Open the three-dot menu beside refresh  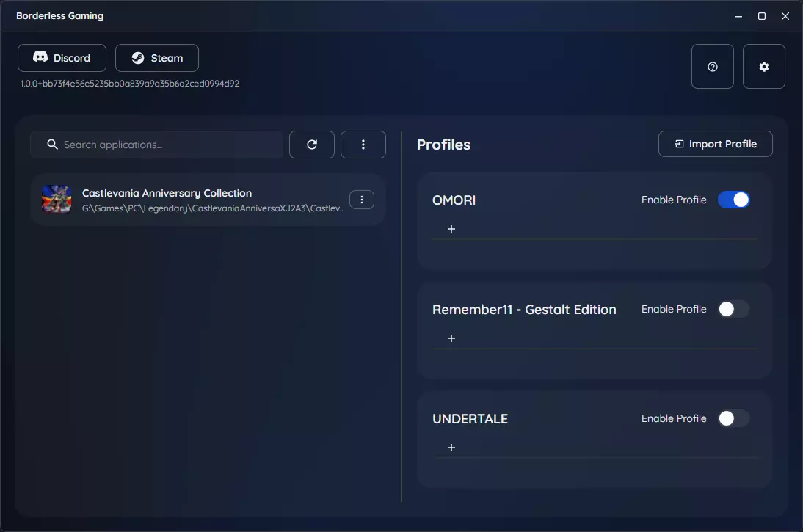363,145
